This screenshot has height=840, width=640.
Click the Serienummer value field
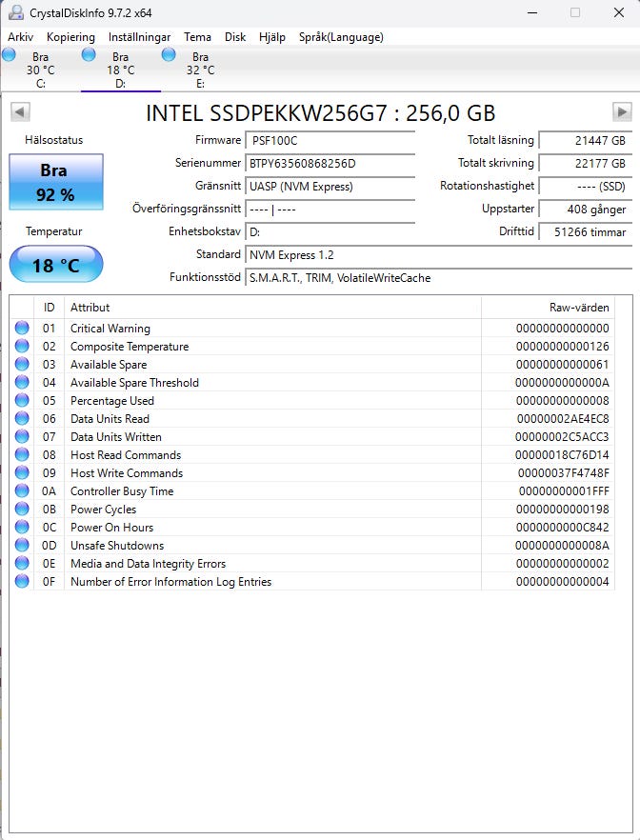pos(330,163)
